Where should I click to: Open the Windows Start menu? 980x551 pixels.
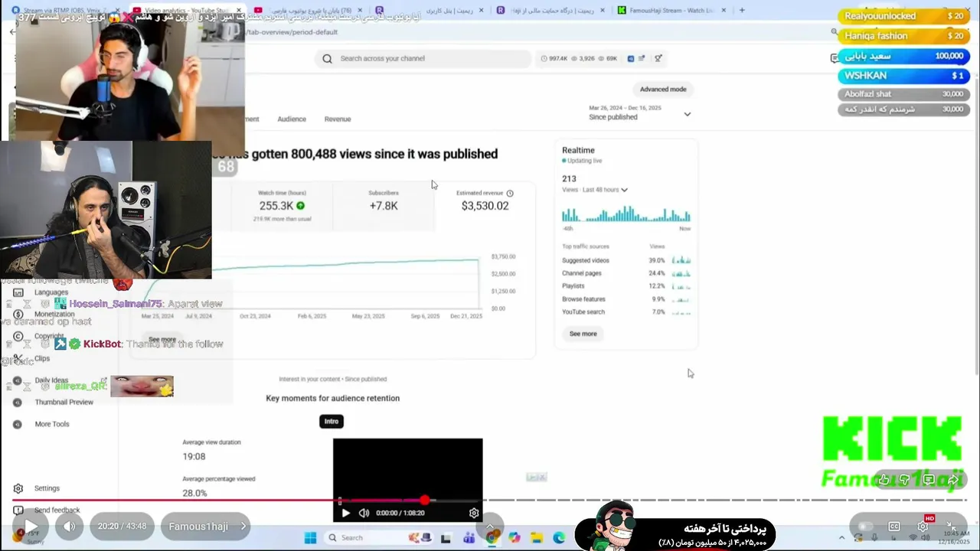tap(310, 538)
